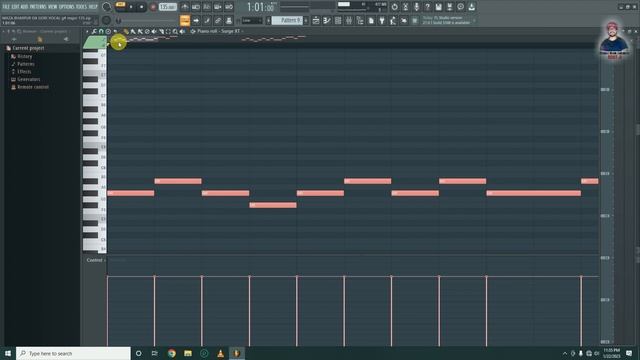Viewport: 640px width, 360px height.
Task: Select the piano roll Zoom magnifier tool
Action: [175, 31]
